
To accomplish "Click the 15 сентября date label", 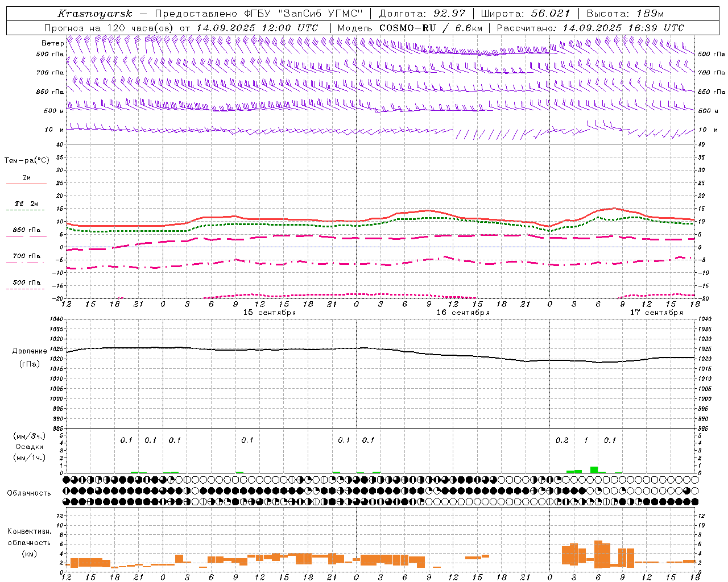I will point(269,313).
